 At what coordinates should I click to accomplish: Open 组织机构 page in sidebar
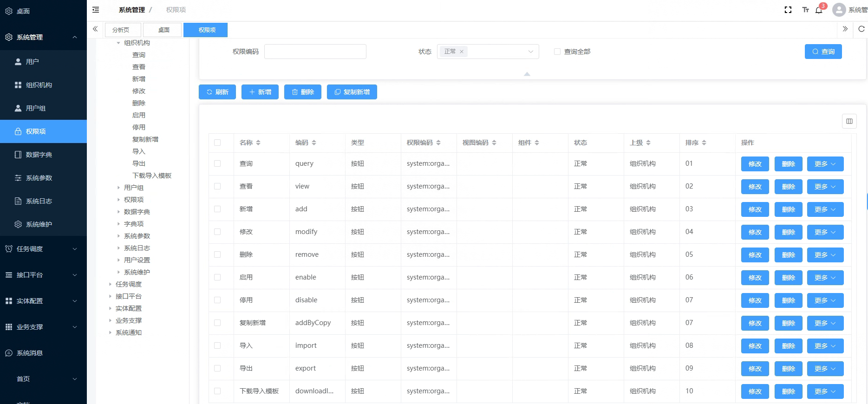click(43, 85)
